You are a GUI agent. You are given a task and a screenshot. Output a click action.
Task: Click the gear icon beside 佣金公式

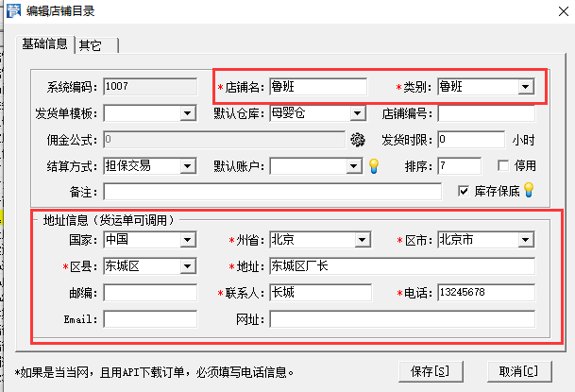[x=357, y=141]
